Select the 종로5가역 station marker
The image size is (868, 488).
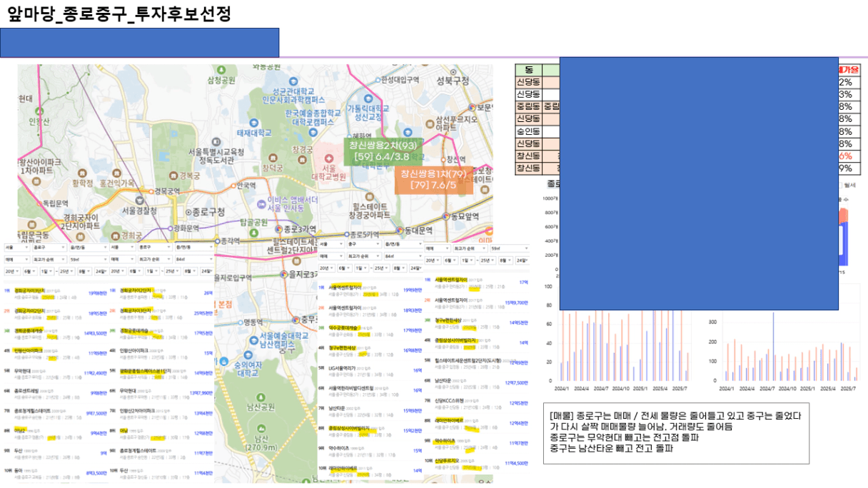346,234
